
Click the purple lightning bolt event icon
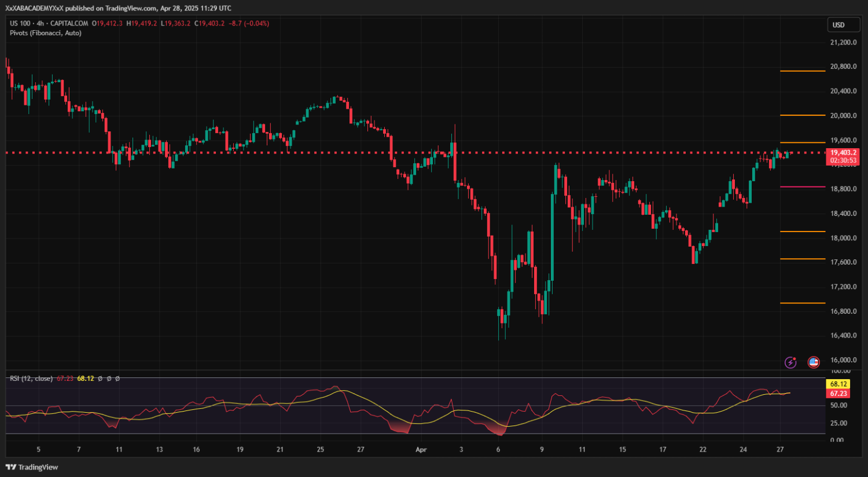pos(790,362)
